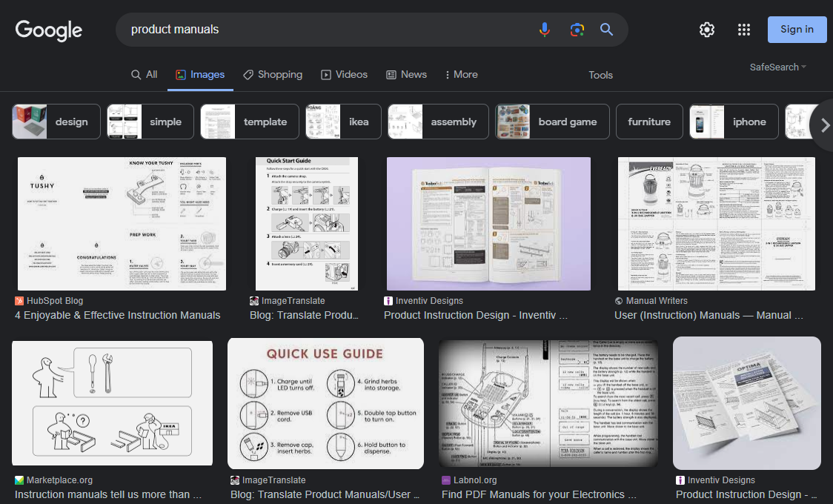Open "Product Instruction Design - Inventiv" link below booklet
This screenshot has width=833, height=504.
pyautogui.click(x=476, y=315)
